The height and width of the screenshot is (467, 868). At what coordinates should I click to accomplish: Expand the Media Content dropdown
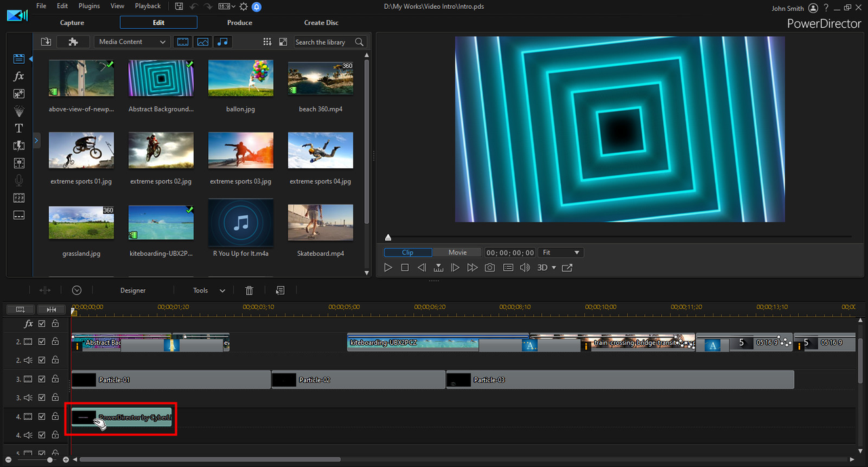tap(132, 42)
